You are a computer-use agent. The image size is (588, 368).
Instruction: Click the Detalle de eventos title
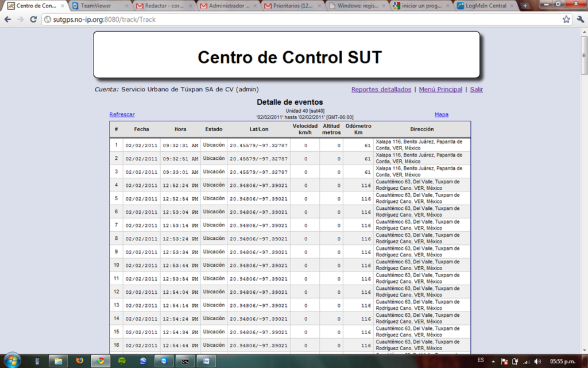click(x=289, y=102)
